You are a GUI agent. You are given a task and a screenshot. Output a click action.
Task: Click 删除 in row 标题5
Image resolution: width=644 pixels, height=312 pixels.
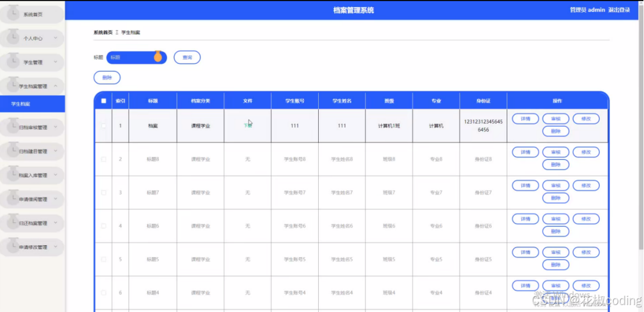coord(556,265)
